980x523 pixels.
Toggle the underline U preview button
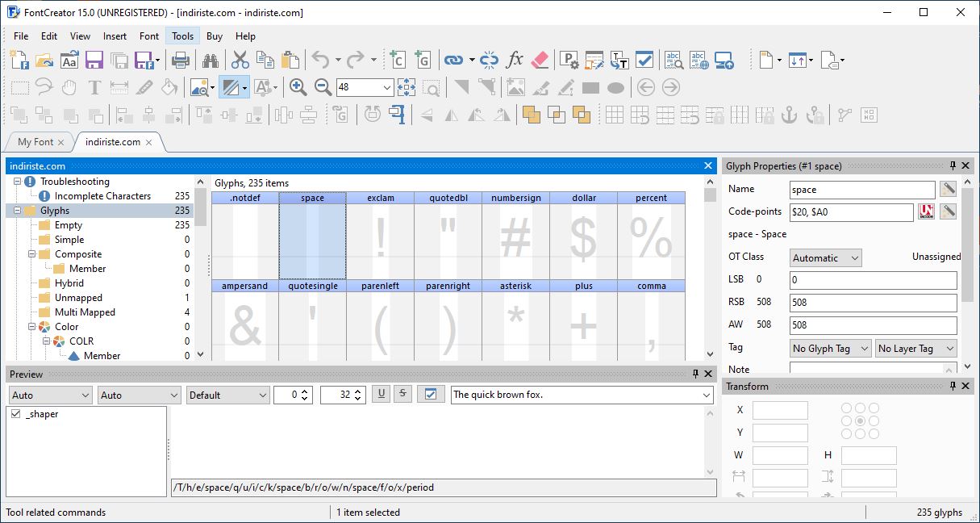coord(382,394)
